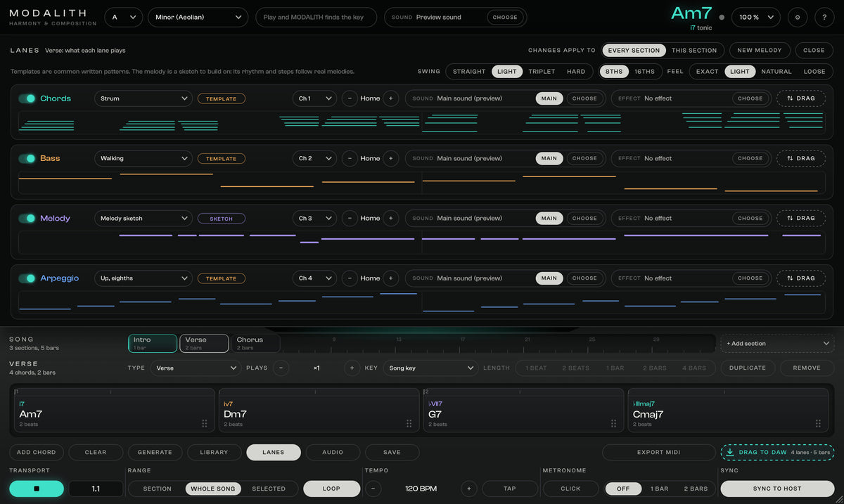Click the Melody lane DRAG handle
The height and width of the screenshot is (504, 844).
click(x=800, y=218)
